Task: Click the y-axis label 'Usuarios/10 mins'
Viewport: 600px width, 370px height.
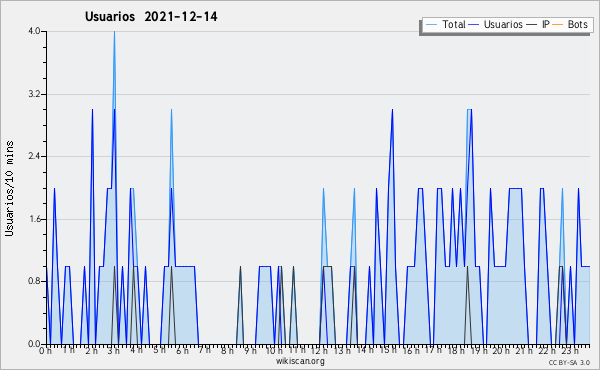Action: click(9, 188)
